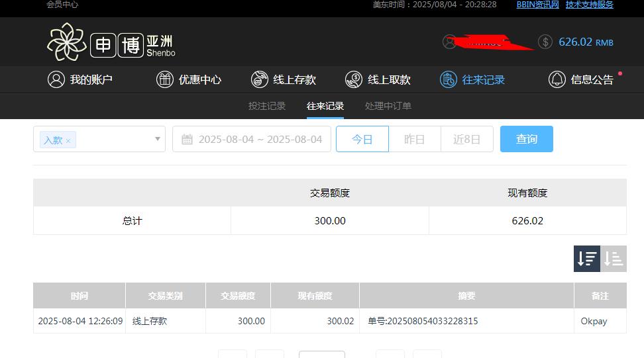Select the 昨日 date filter
This screenshot has width=644, height=358.
[x=414, y=139]
